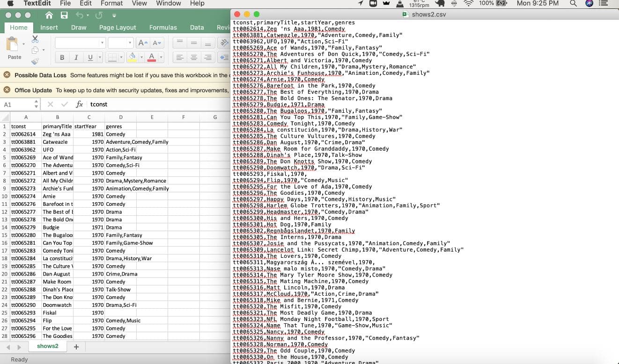The image size is (619, 364).
Task: Decrease font size with smaller A icon
Action: click(157, 43)
